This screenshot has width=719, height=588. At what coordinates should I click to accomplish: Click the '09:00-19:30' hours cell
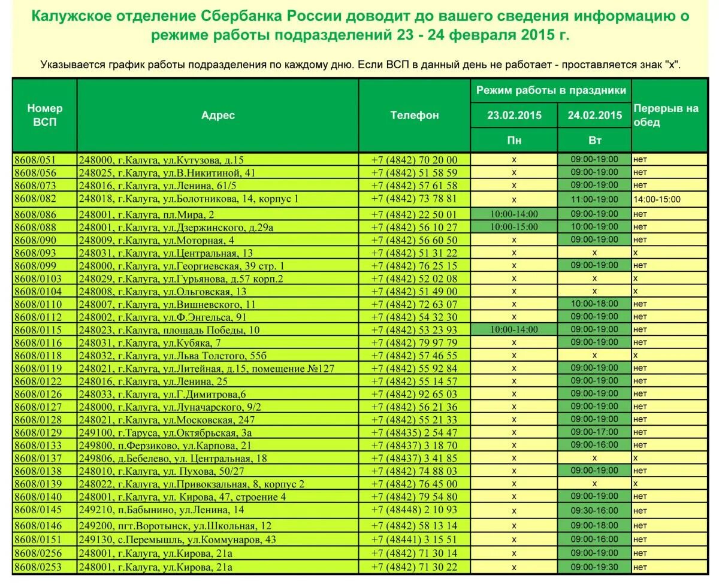(594, 566)
